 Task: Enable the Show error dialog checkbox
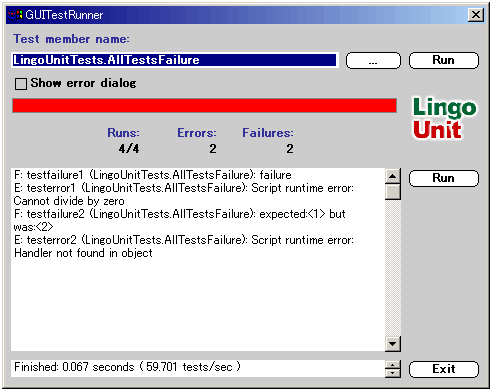(x=21, y=84)
